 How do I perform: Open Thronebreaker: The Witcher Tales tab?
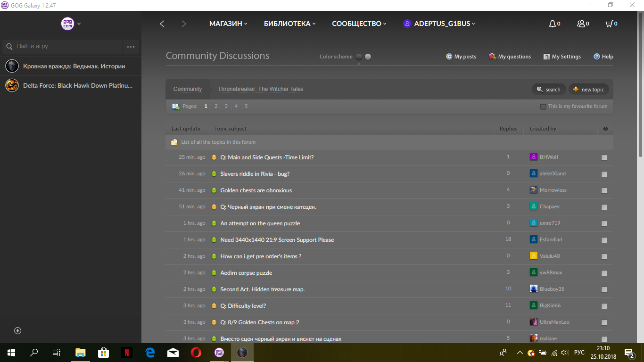coord(261,89)
